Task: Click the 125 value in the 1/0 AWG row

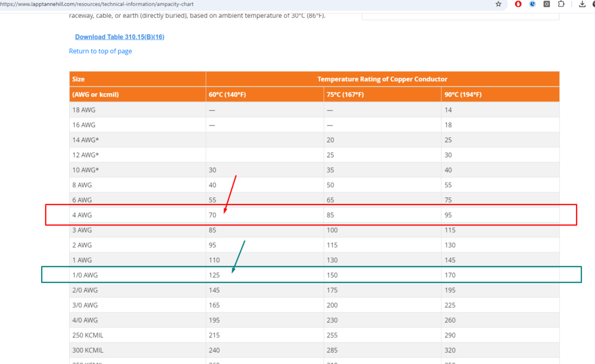Action: (x=214, y=275)
